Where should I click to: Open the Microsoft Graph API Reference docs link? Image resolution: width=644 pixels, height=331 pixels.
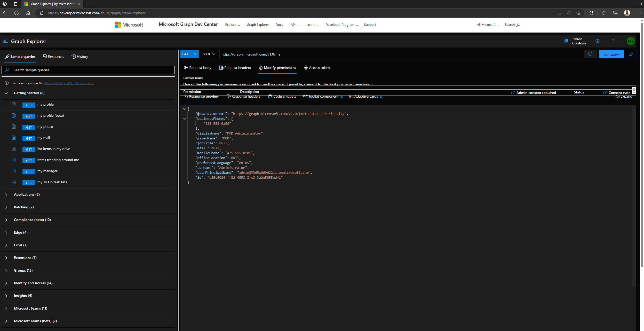(69, 83)
